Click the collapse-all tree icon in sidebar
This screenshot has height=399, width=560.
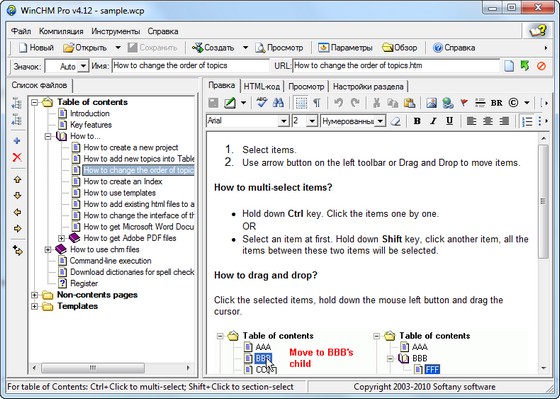(x=17, y=119)
